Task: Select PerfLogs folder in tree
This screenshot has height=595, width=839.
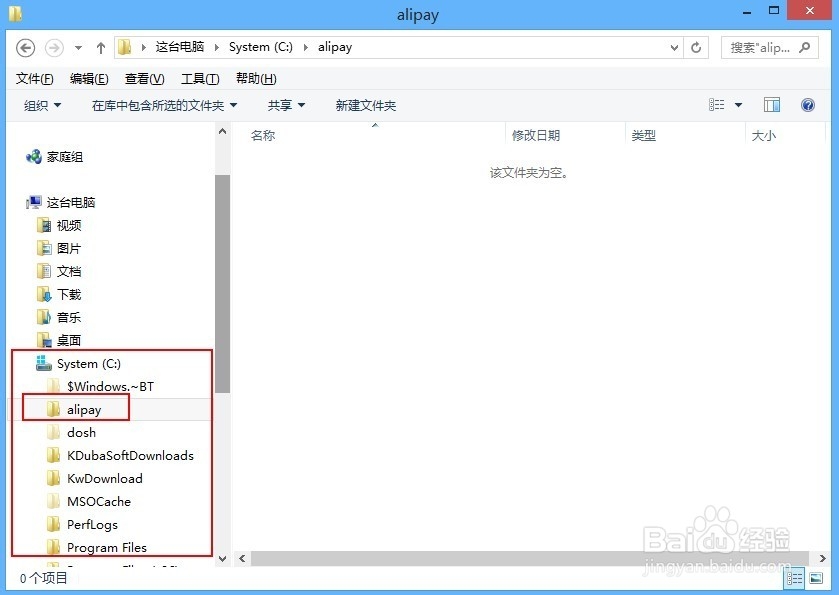Action: tap(82, 524)
